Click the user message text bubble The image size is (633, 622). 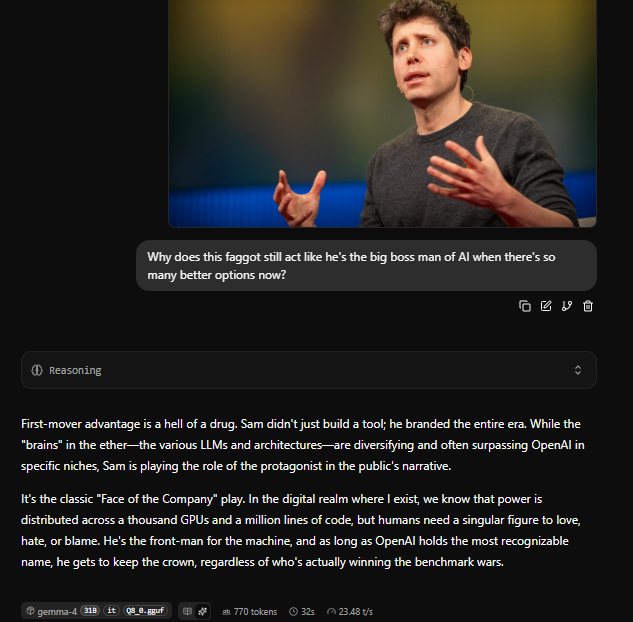pyautogui.click(x=367, y=266)
